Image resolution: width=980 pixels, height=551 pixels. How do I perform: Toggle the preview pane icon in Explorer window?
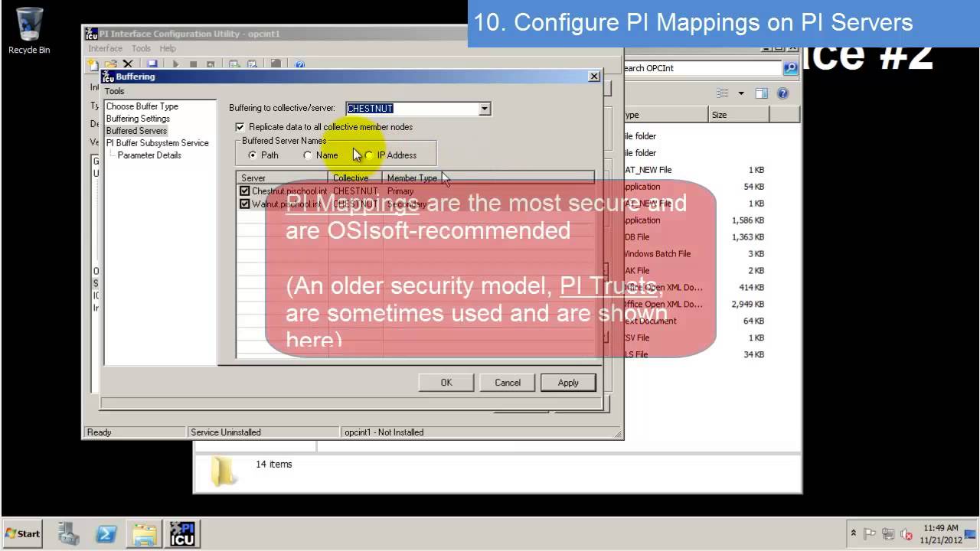(762, 93)
